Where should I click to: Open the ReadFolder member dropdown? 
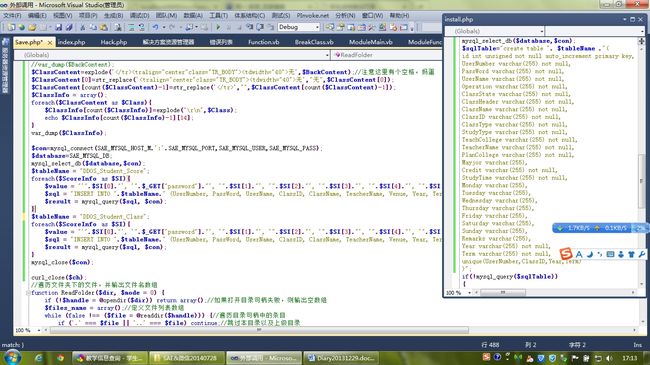click(386, 55)
